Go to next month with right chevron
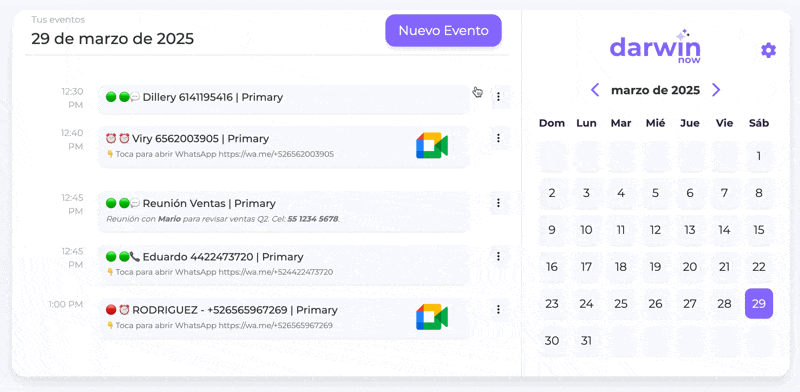Viewport: 800px width, 392px height. point(716,90)
